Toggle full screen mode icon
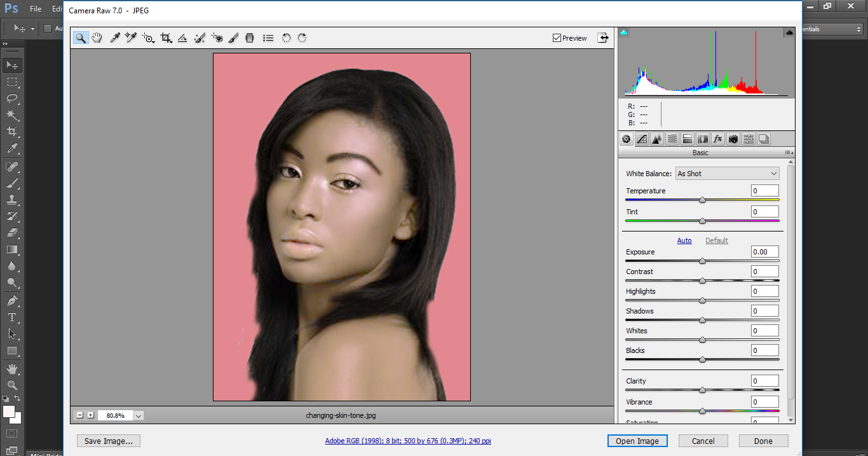Viewport: 868px width, 456px height. tap(603, 38)
